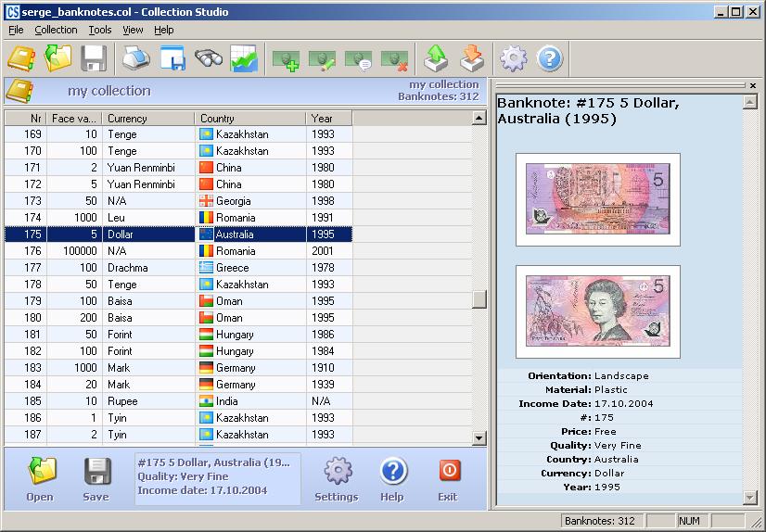
Task: Select row 177 Drachma Greece
Action: click(178, 268)
